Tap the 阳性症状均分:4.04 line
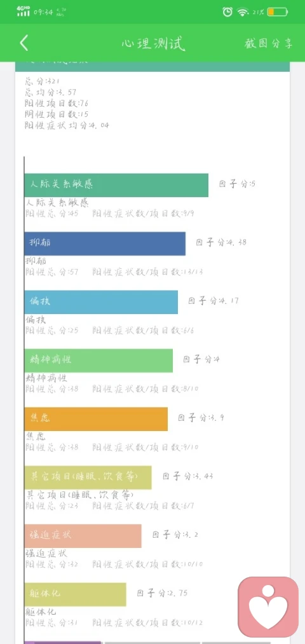 tap(67, 125)
